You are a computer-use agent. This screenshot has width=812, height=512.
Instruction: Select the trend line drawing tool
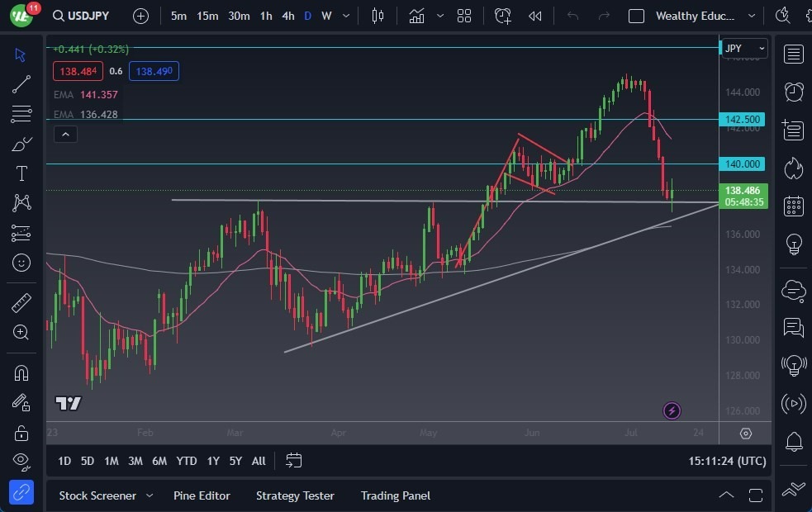(21, 83)
